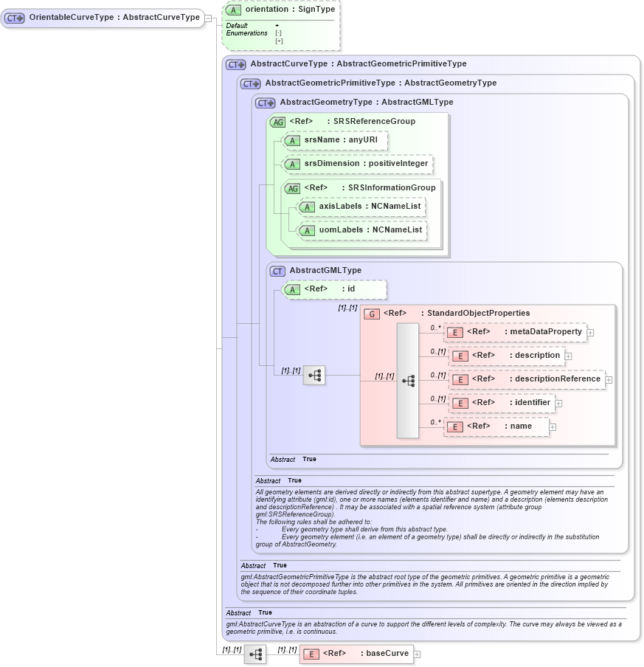Click the A icon beside the id reference

[292, 290]
